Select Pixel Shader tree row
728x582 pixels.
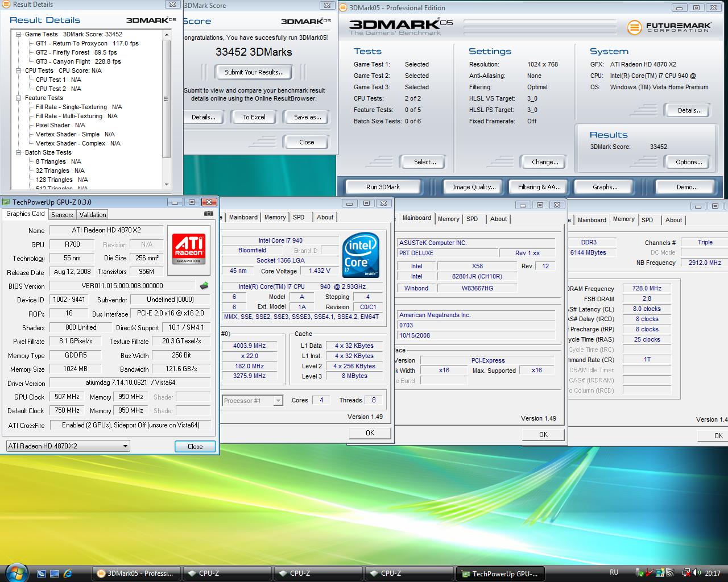(60, 125)
